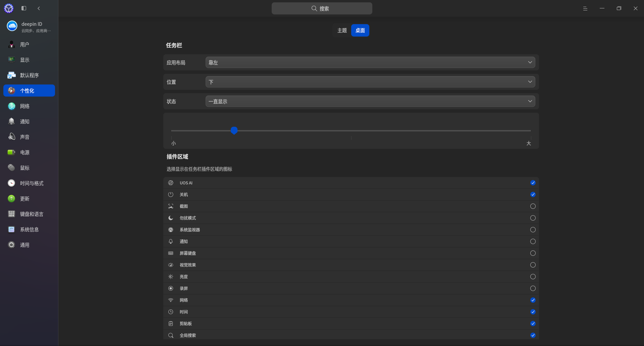Screen dimensions: 644x346
Task: Uncheck the 关机 shutdown plugin checkbox
Action: tap(533, 194)
